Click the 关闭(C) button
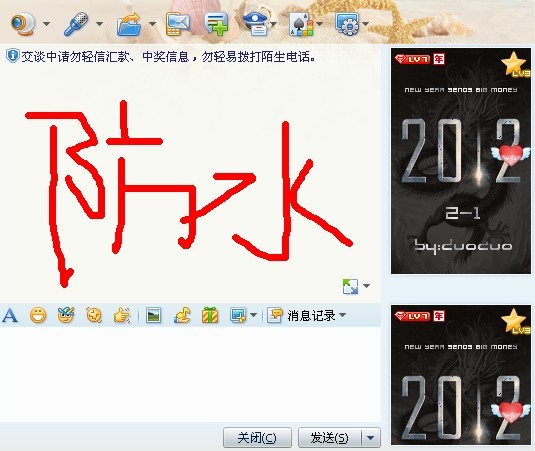 click(257, 437)
